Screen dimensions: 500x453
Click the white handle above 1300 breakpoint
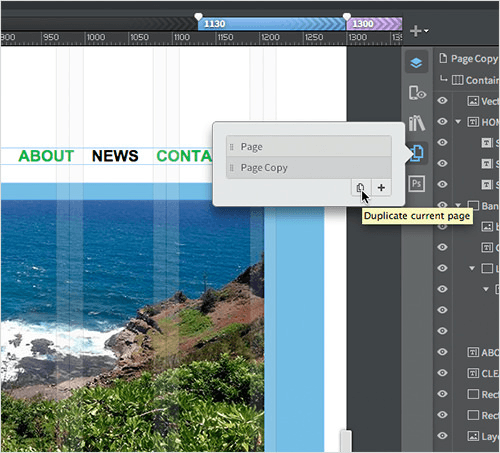[x=347, y=16]
